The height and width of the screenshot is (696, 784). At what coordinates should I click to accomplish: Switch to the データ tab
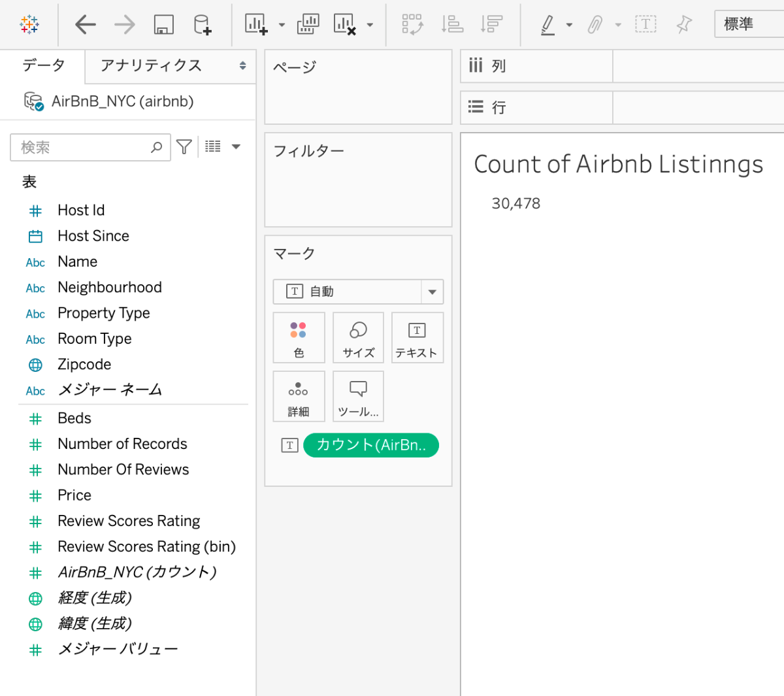click(x=43, y=65)
